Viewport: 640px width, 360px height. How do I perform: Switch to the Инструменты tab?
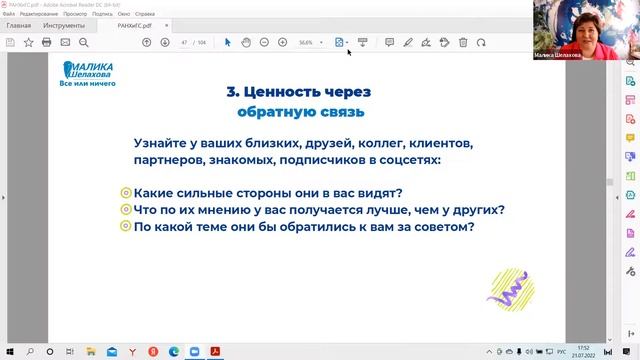click(x=64, y=25)
